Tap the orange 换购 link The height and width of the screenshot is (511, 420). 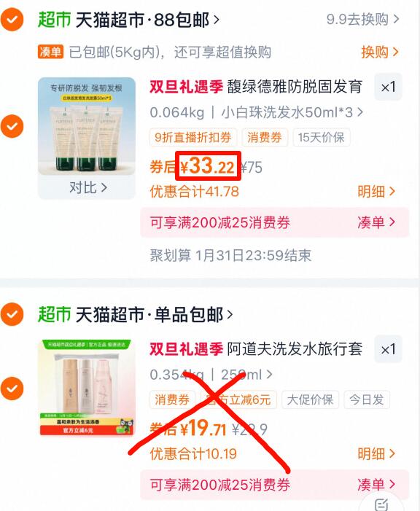click(380, 52)
